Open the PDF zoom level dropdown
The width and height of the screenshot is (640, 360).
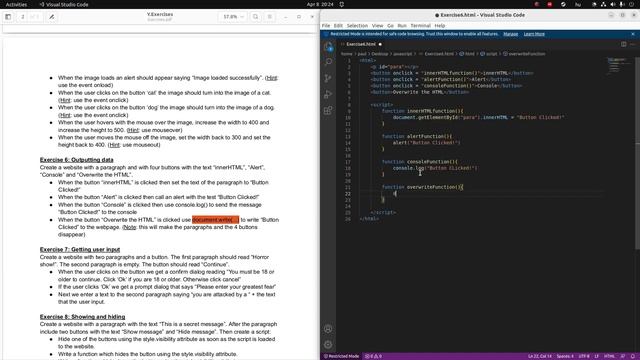coord(233,17)
